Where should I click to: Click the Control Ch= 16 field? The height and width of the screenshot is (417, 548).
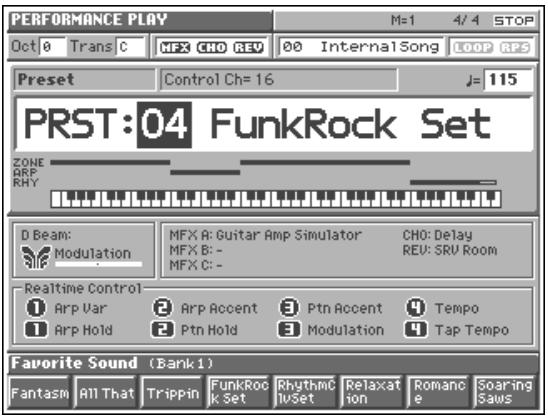(x=279, y=79)
